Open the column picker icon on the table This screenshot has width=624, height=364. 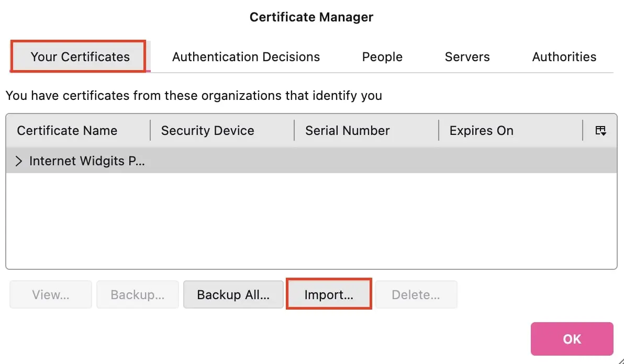click(600, 130)
